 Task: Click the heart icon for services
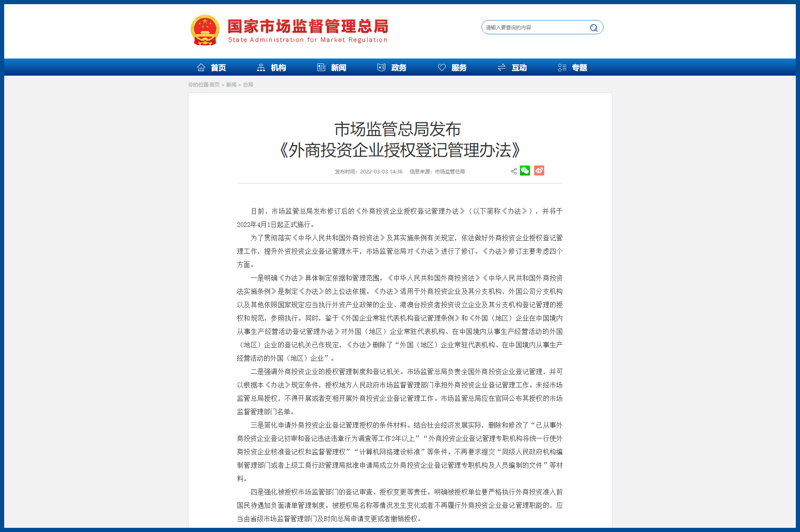coord(442,68)
